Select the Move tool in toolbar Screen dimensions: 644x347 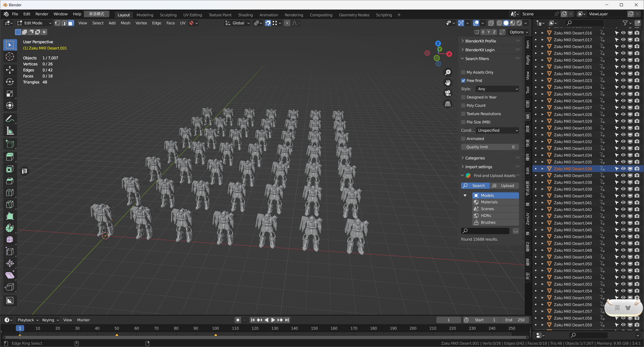point(10,70)
